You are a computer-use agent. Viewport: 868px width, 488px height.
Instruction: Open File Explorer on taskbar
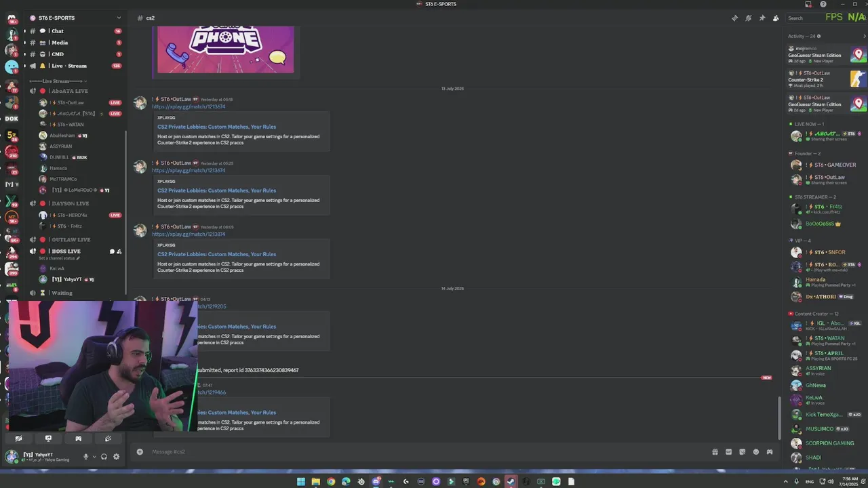pos(315,482)
